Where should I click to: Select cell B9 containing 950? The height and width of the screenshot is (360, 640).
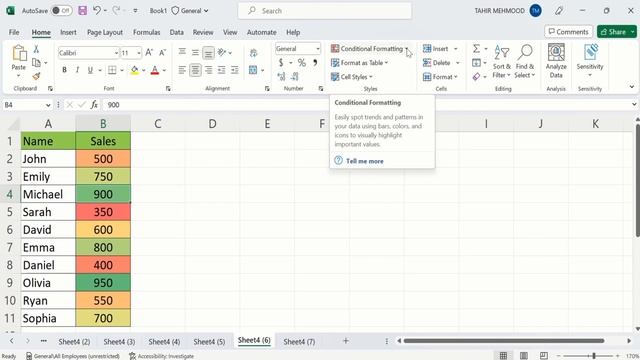click(x=103, y=282)
